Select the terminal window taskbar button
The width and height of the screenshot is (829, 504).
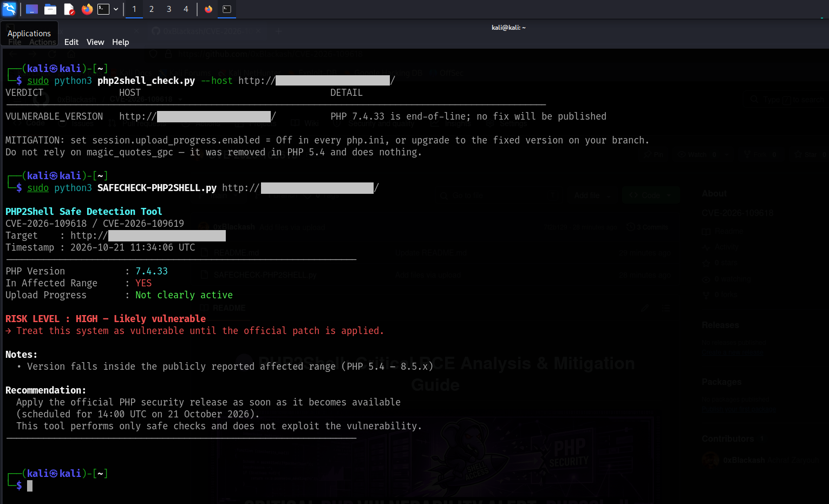[227, 9]
